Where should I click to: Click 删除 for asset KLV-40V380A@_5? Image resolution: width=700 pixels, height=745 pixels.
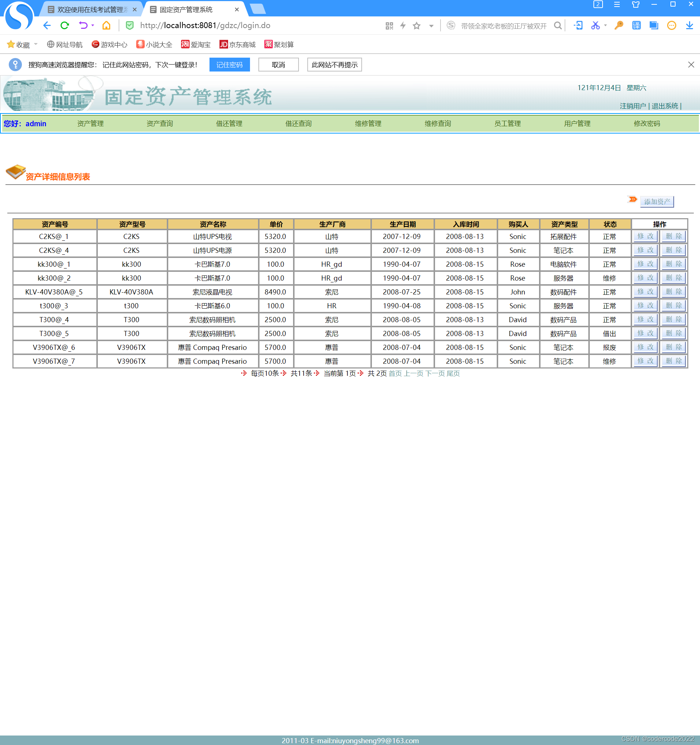point(674,292)
